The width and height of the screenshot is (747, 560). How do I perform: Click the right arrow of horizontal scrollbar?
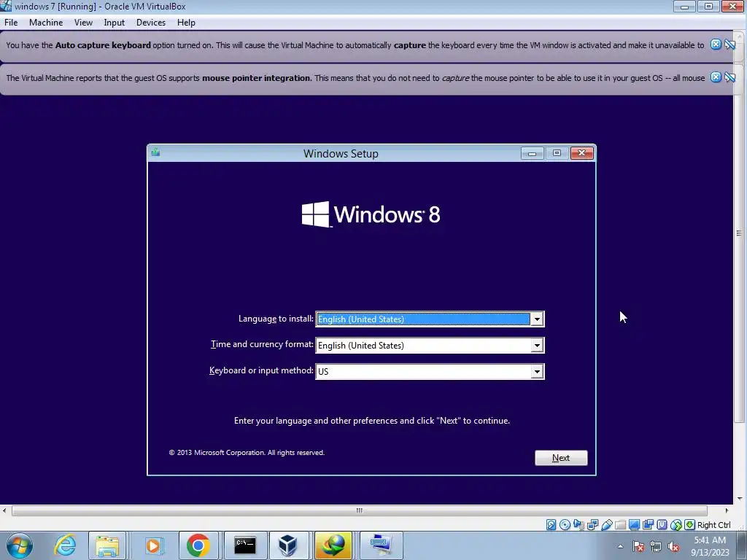[727, 510]
